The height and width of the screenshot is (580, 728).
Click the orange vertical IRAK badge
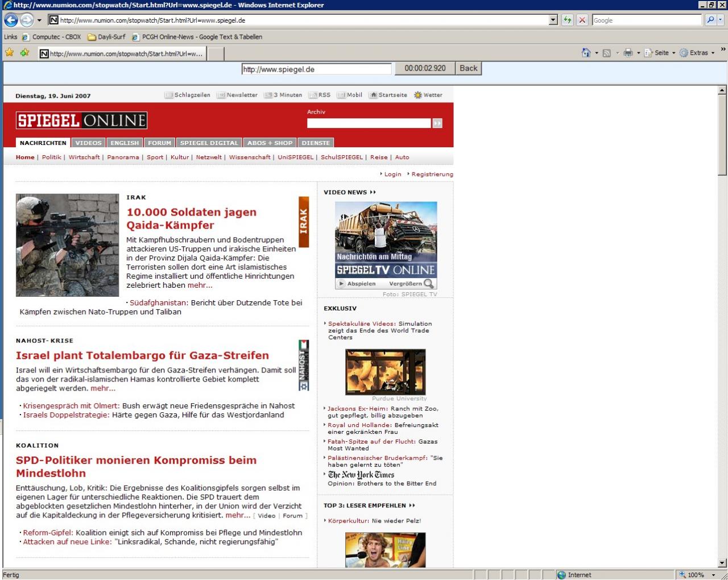(x=304, y=222)
